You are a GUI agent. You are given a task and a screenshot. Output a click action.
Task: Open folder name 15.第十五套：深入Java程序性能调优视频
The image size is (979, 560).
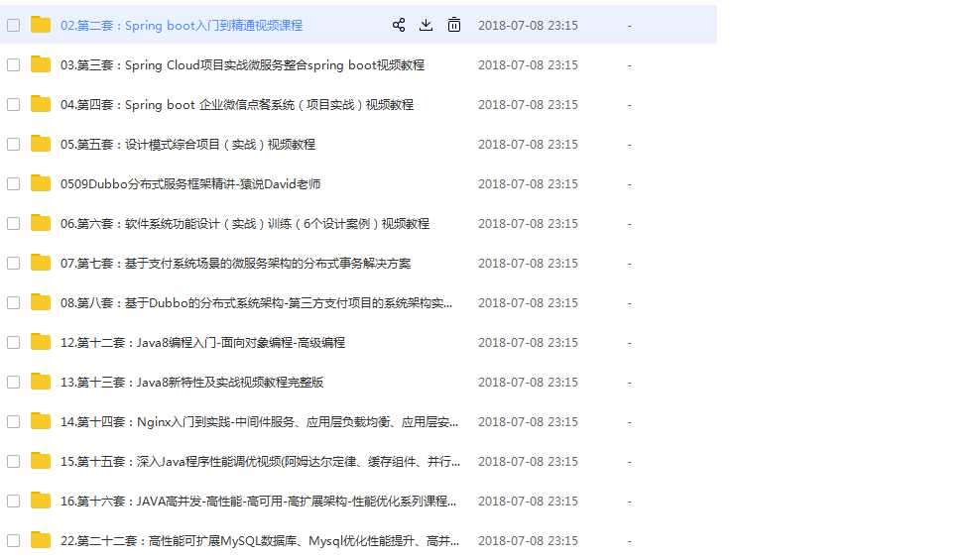point(260,462)
